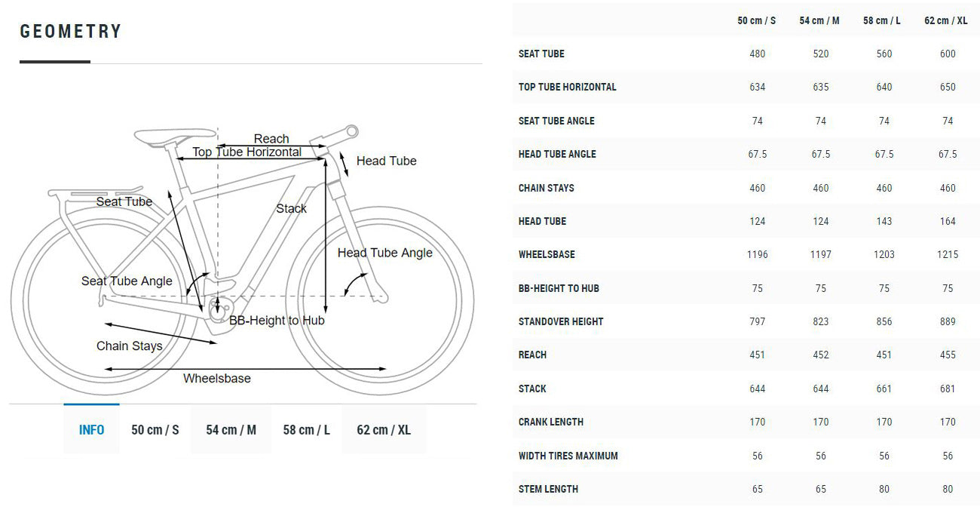980x513 pixels.
Task: Click the GEOMETRY heading
Action: coord(71,32)
